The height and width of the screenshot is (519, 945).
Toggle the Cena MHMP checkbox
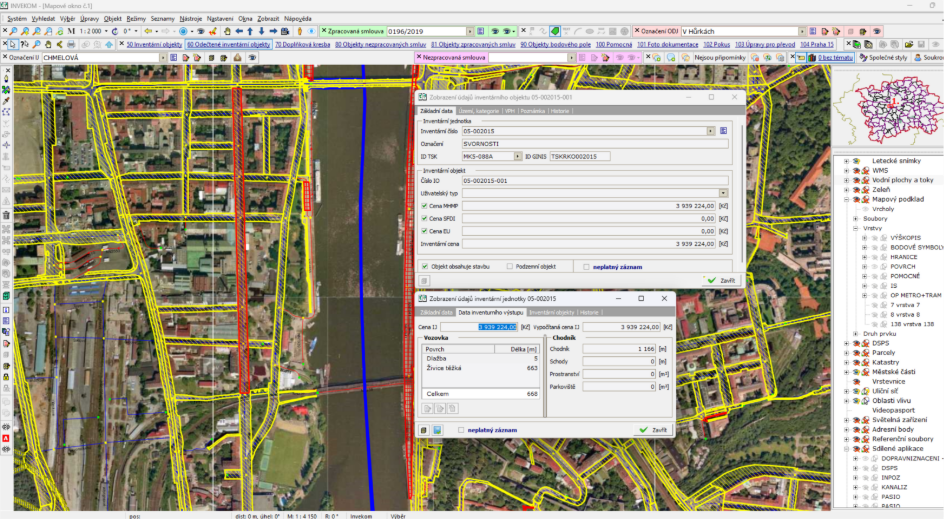(424, 205)
